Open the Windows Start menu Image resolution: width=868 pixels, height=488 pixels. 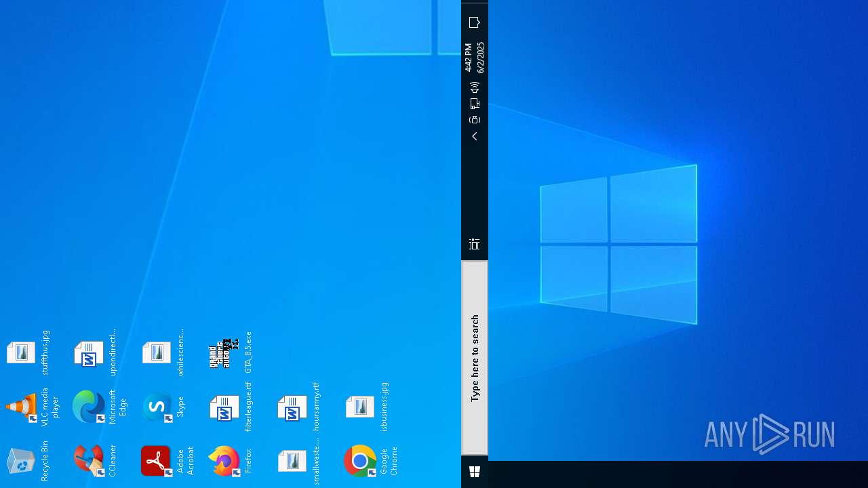475,472
